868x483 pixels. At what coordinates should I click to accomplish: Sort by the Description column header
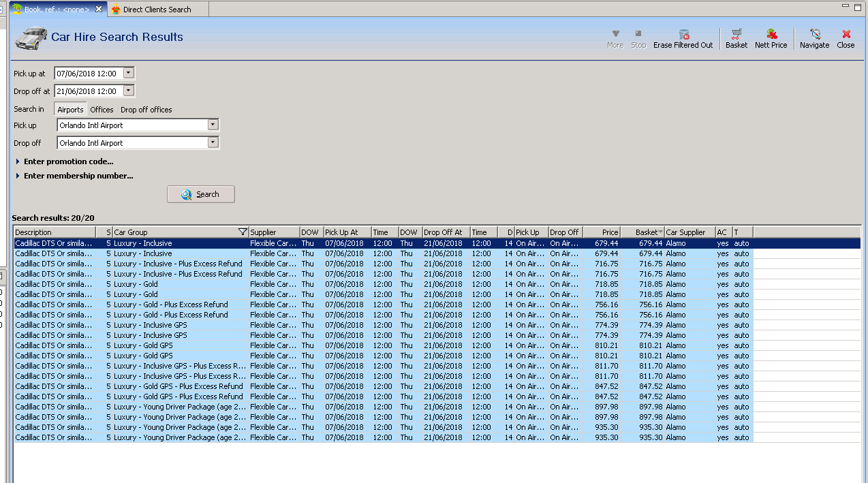(54, 232)
